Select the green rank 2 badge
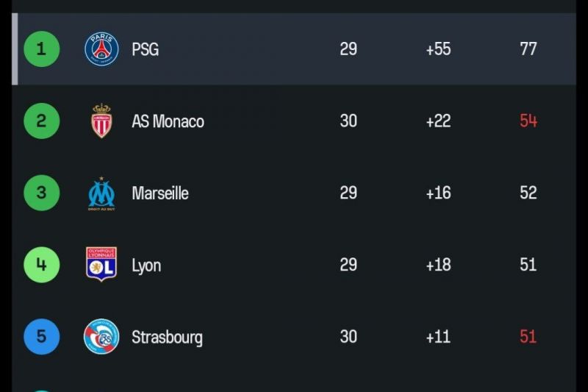Image resolution: width=588 pixels, height=392 pixels. 41,121
